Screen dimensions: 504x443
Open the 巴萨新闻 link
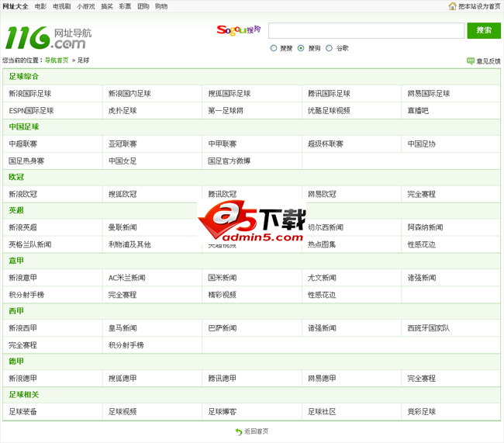click(222, 328)
